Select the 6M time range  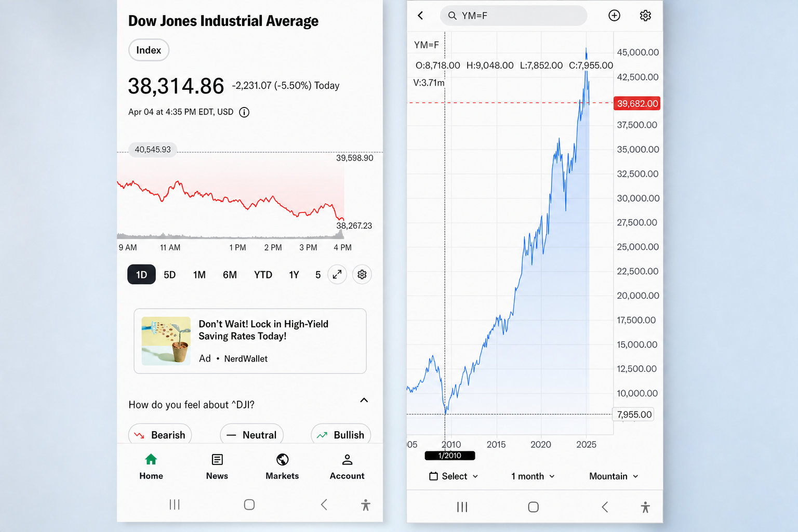(230, 275)
